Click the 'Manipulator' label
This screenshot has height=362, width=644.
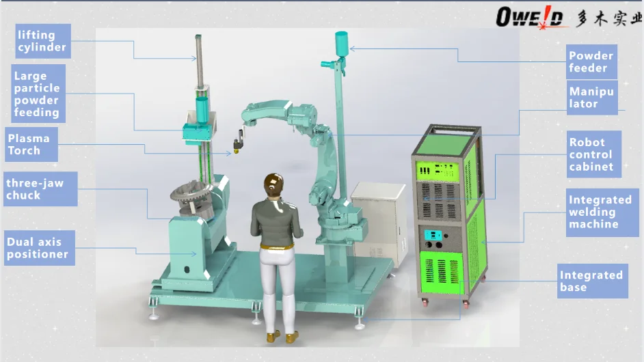coord(592,98)
